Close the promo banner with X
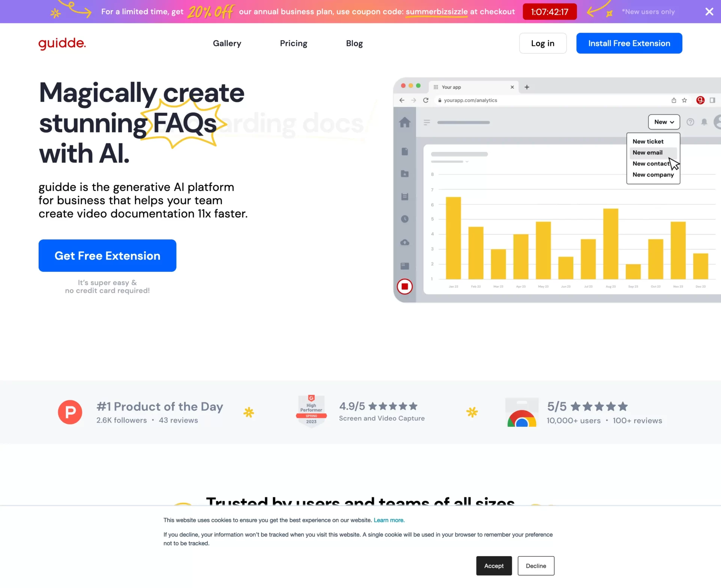Screen dimensions: 721x588 [x=709, y=12]
